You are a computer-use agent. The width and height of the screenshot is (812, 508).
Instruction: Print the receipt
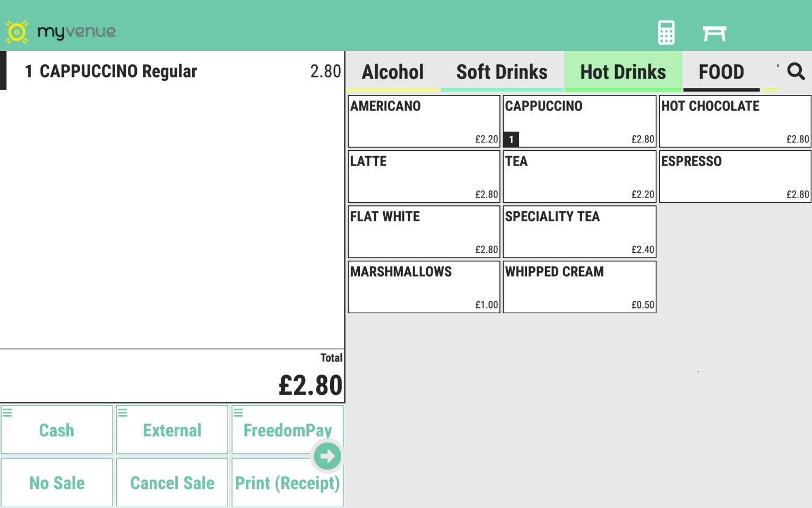point(287,483)
